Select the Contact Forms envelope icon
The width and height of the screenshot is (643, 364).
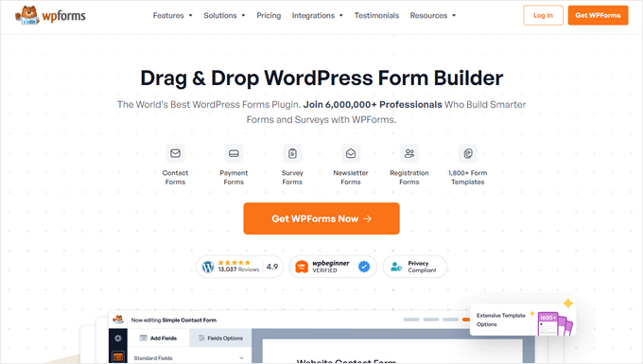[x=175, y=153]
